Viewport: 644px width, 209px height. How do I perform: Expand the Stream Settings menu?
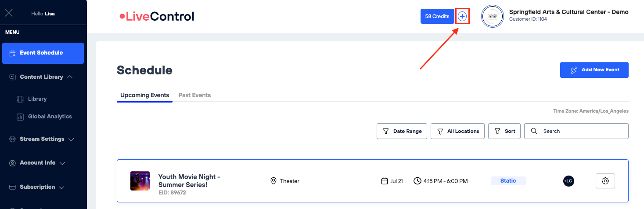point(41,139)
